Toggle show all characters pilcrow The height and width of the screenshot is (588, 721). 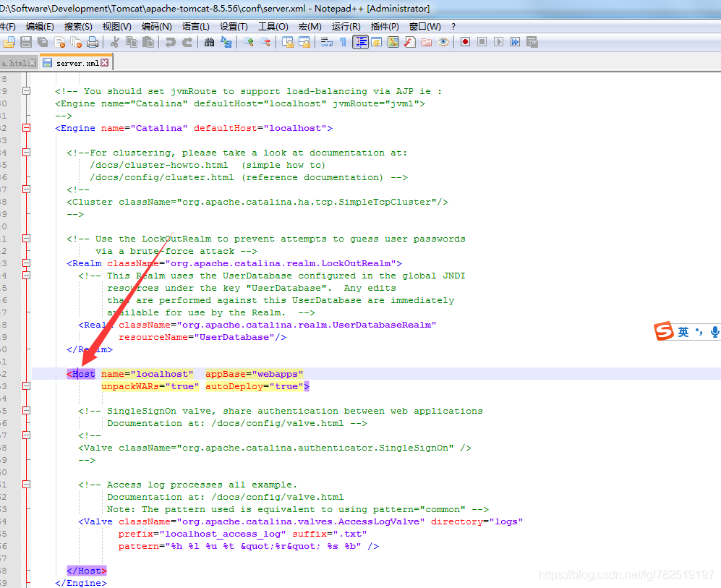(343, 42)
